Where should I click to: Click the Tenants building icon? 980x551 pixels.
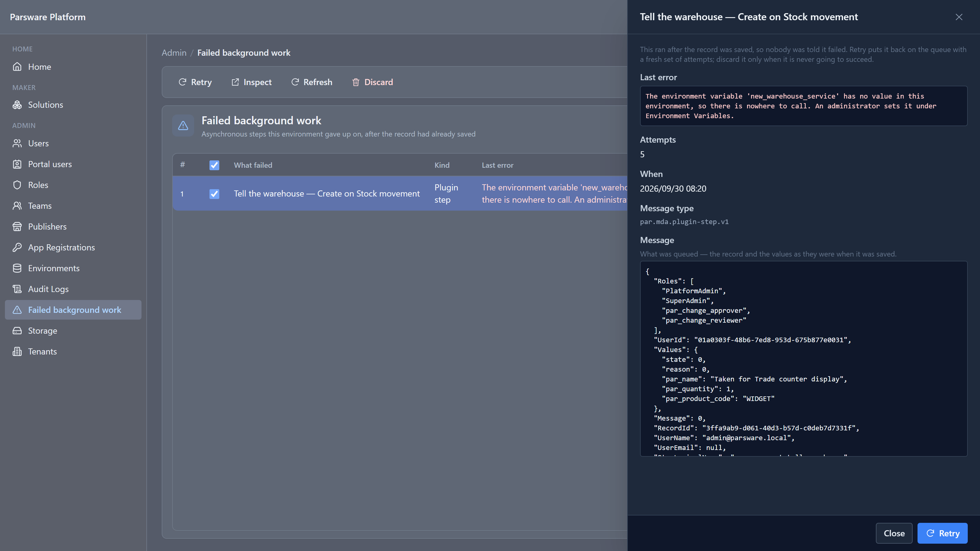click(x=17, y=352)
